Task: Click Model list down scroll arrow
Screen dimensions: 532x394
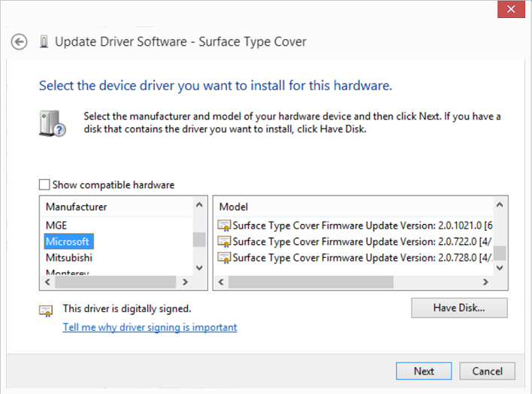Action: [500, 268]
